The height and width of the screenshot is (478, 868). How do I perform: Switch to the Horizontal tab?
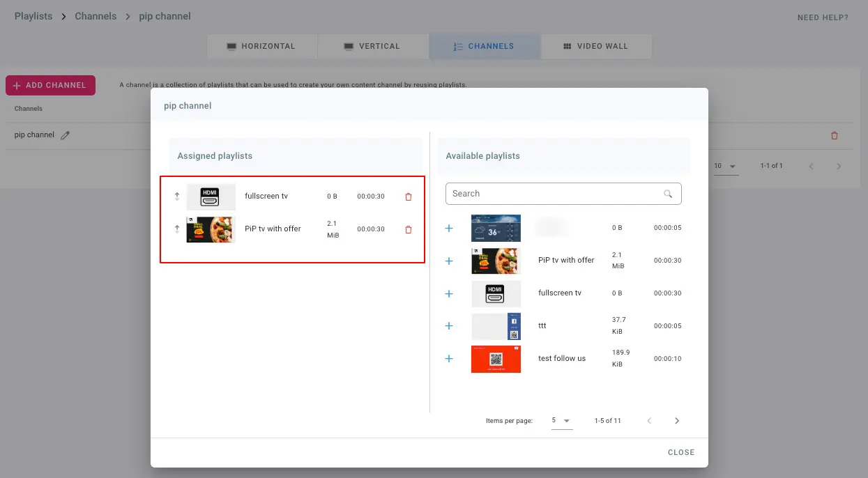click(261, 47)
